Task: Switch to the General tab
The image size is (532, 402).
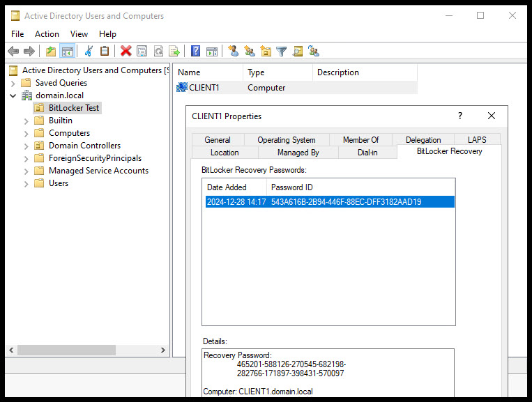Action: pyautogui.click(x=218, y=139)
